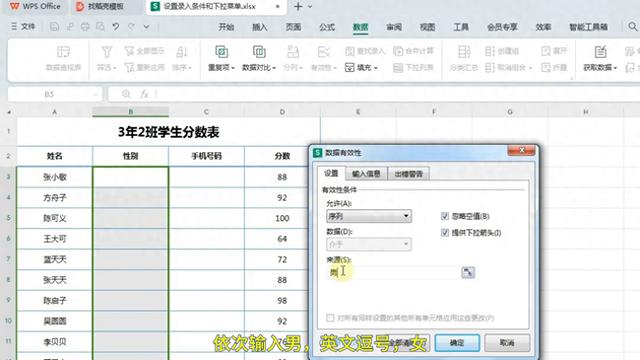
Task: Click the 筛选 filter funnel icon
Action: (x=107, y=52)
